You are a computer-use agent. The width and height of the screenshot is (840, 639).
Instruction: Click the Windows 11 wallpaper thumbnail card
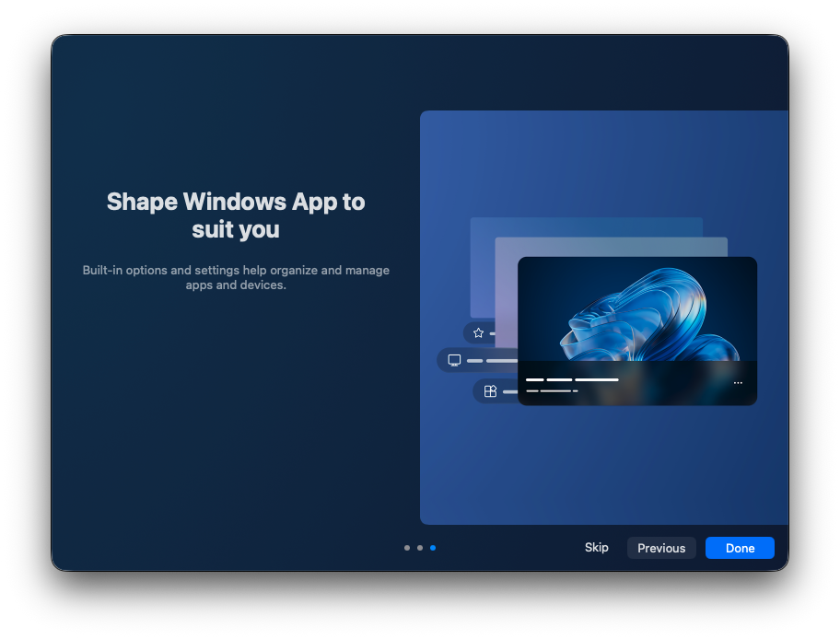[637, 331]
